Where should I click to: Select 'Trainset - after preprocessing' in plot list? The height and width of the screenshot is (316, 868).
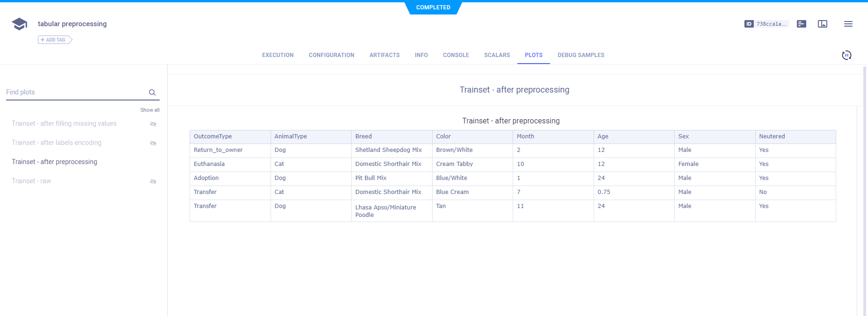click(x=54, y=162)
